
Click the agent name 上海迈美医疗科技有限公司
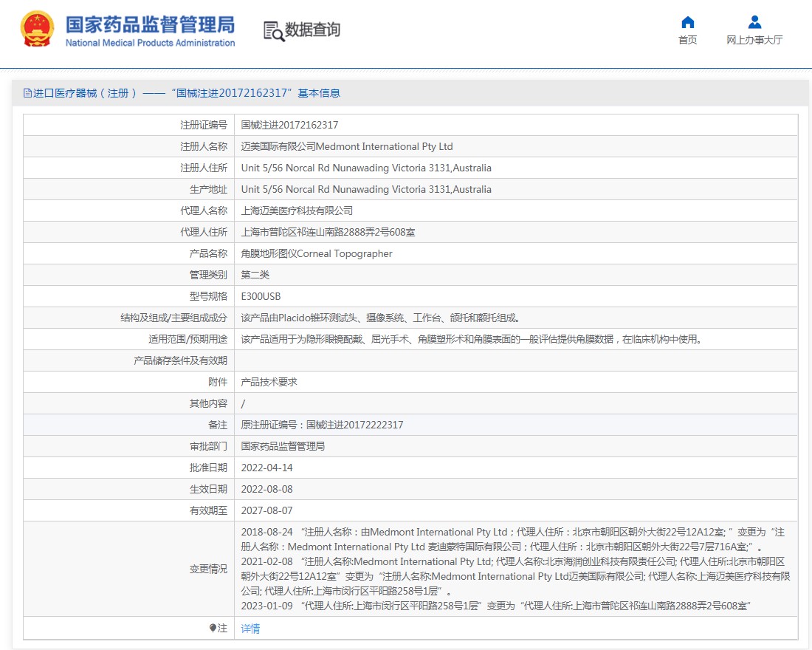297,211
